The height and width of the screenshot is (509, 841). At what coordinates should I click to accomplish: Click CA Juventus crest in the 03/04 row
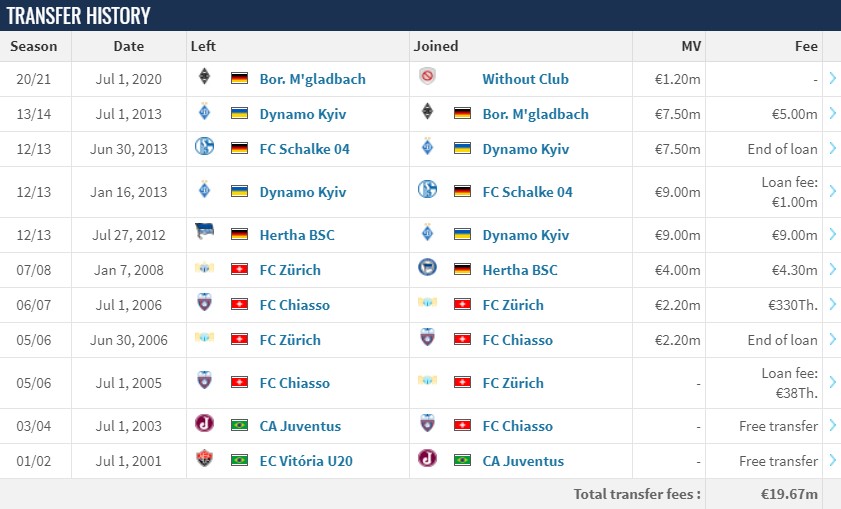click(204, 423)
